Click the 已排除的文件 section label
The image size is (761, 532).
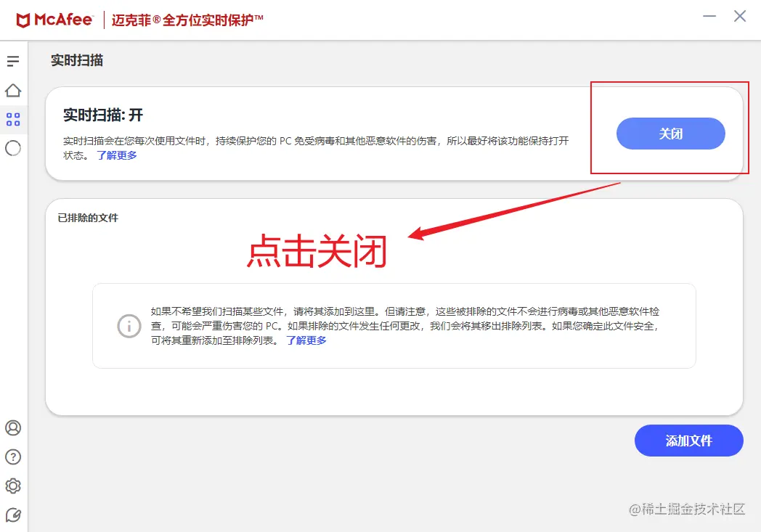[88, 218]
